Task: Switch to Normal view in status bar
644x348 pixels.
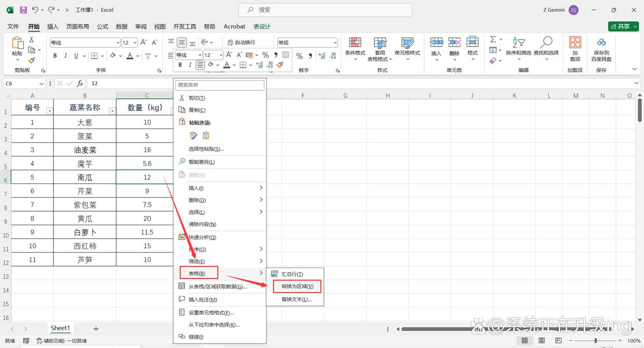Action: (525, 341)
